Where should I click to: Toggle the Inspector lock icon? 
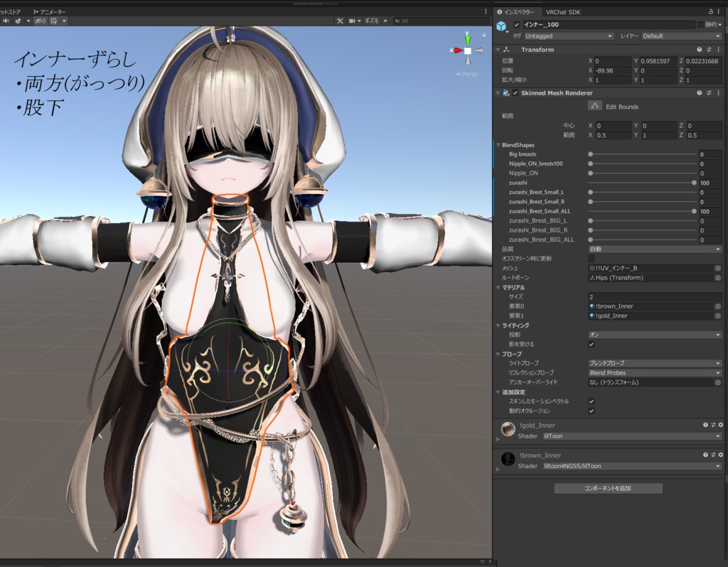tap(710, 11)
